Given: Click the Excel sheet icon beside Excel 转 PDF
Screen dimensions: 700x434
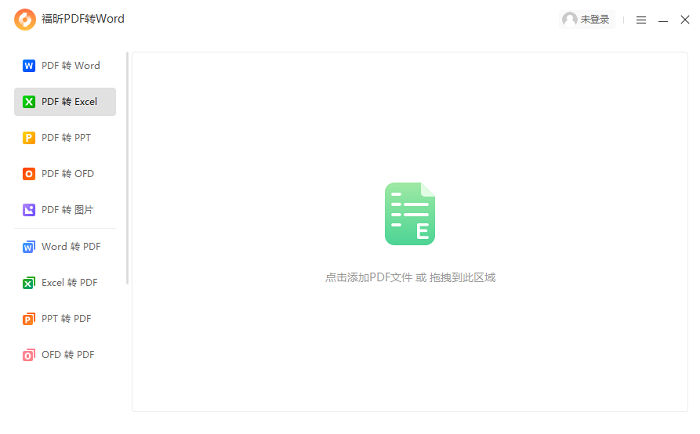Looking at the screenshot, I should [x=29, y=283].
